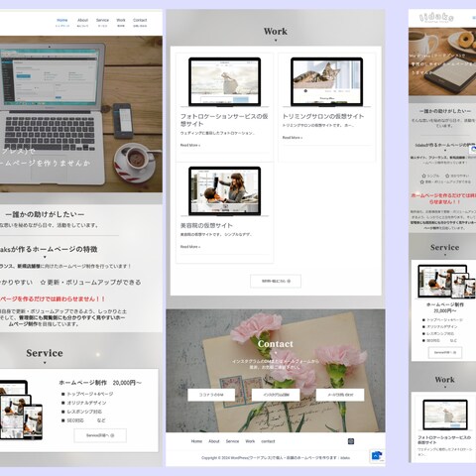This screenshot has width=476, height=476.
Task: Click the multi-device mockup image in the desktop Service box
Action: (21, 410)
